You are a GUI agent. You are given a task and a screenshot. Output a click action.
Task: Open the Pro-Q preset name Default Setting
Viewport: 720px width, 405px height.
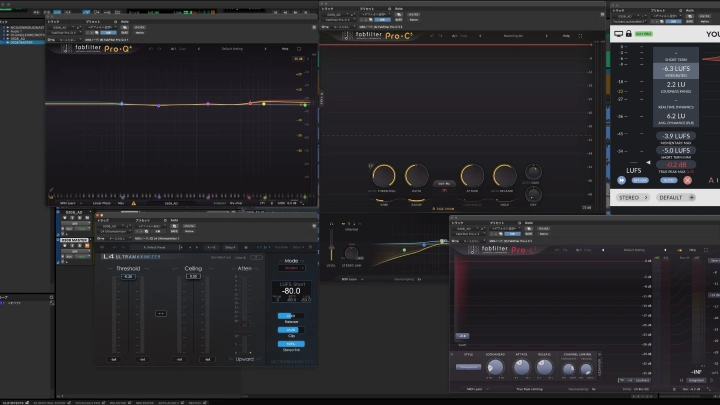[x=232, y=49]
